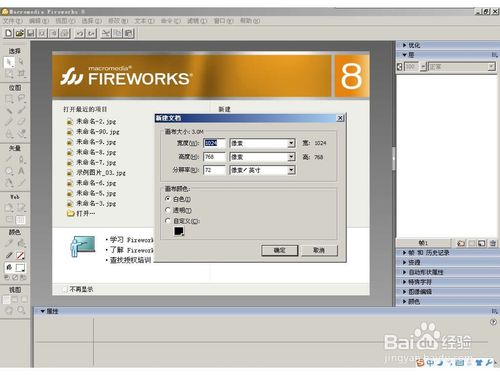Click the Undo arrow toolbar icon
This screenshot has height=375, width=500.
pyautogui.click(x=80, y=33)
